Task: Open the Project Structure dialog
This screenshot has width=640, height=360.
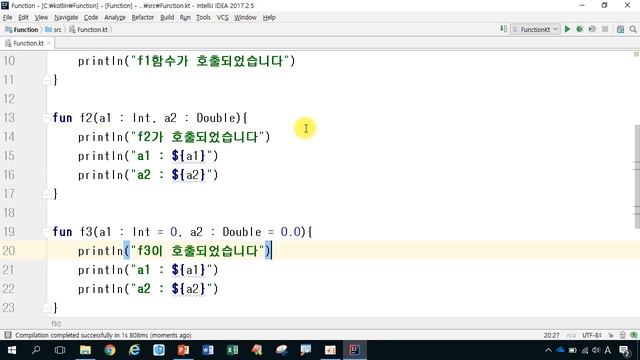Action: coord(620,29)
